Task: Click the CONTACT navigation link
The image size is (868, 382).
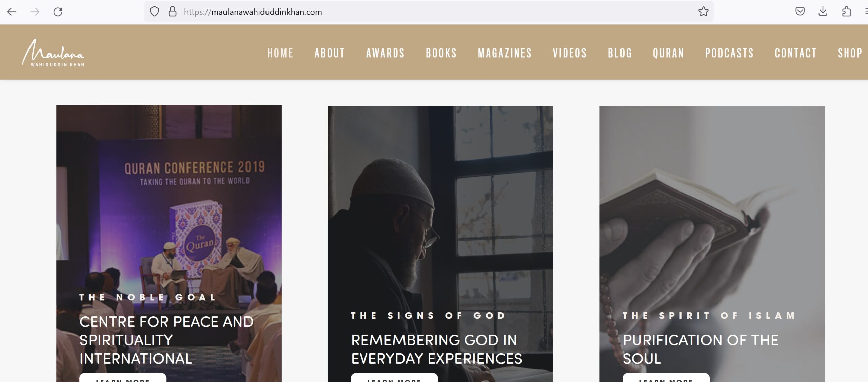Action: (x=795, y=53)
